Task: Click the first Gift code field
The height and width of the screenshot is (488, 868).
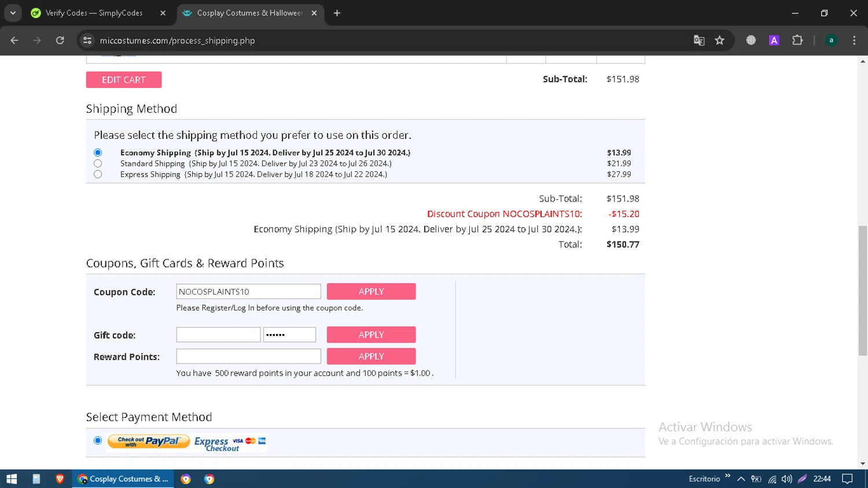Action: tap(218, 335)
